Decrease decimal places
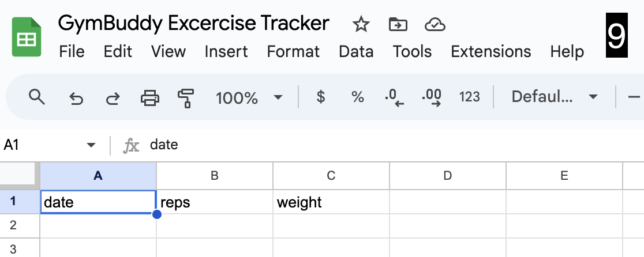644x257 pixels. (x=394, y=98)
